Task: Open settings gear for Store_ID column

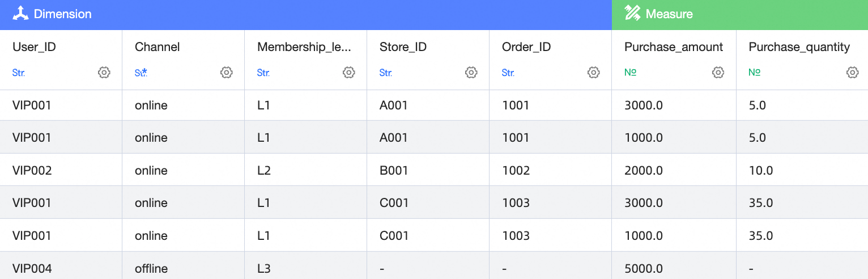Action: tap(471, 73)
